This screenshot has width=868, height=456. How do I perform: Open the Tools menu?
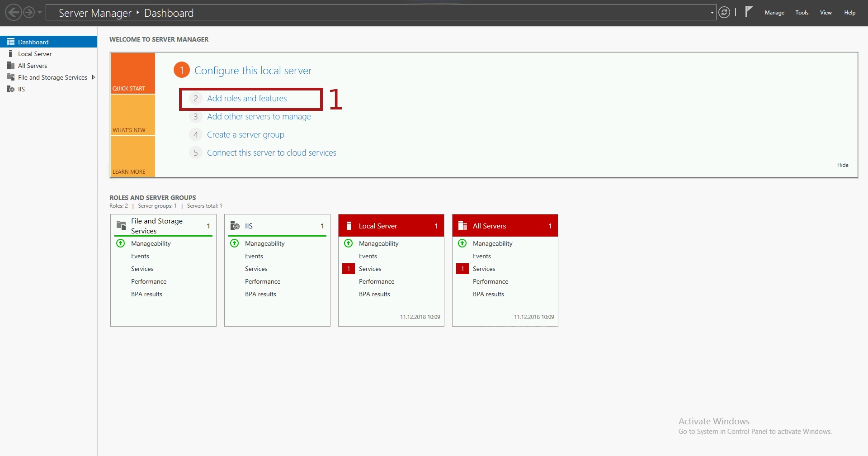(x=802, y=13)
